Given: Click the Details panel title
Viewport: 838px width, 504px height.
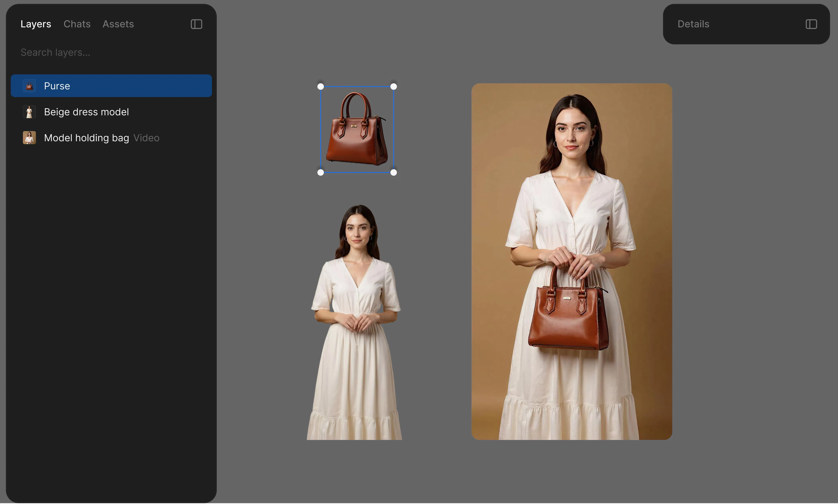Looking at the screenshot, I should (x=693, y=24).
